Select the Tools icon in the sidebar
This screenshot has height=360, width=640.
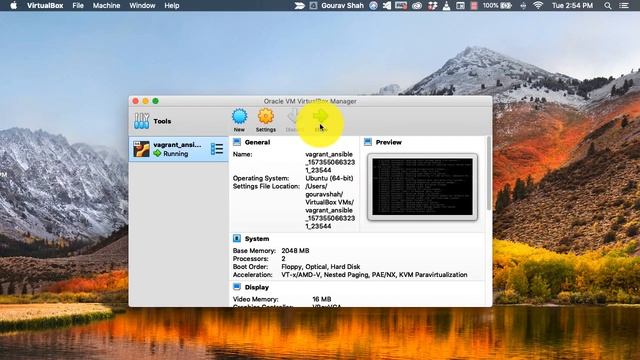click(x=142, y=121)
